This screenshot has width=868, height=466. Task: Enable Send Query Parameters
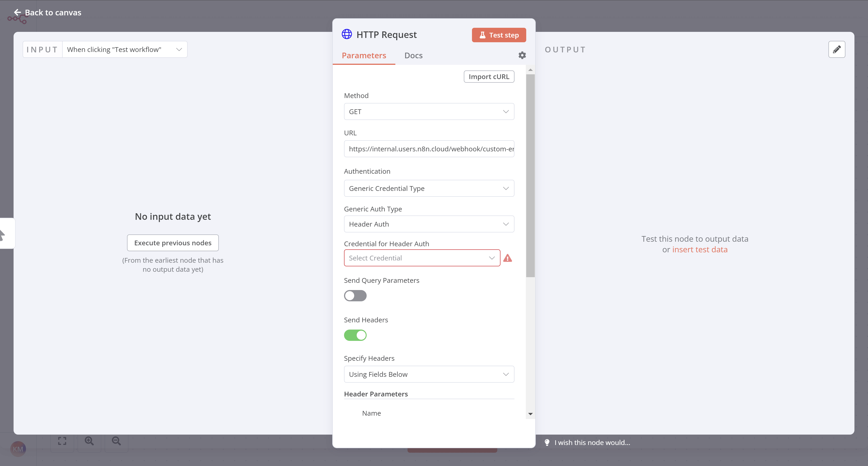point(355,296)
